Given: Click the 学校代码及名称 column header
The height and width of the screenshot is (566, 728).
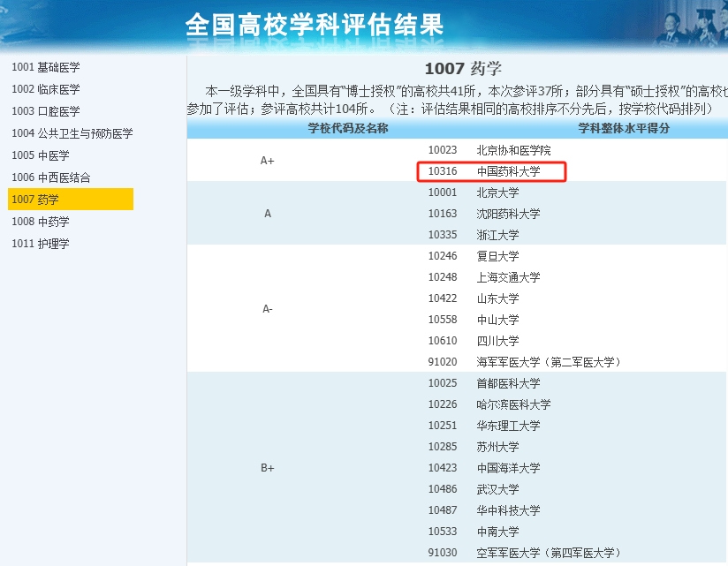Looking at the screenshot, I should (348, 129).
